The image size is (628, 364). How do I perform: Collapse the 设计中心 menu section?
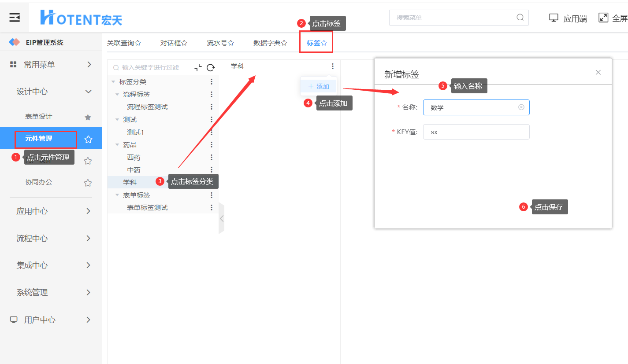51,92
